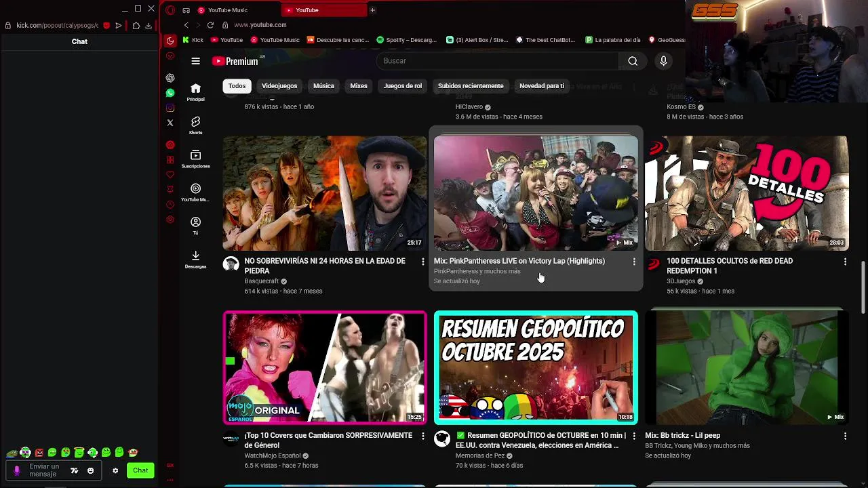Click the YouTube Premium logo

tap(235, 61)
